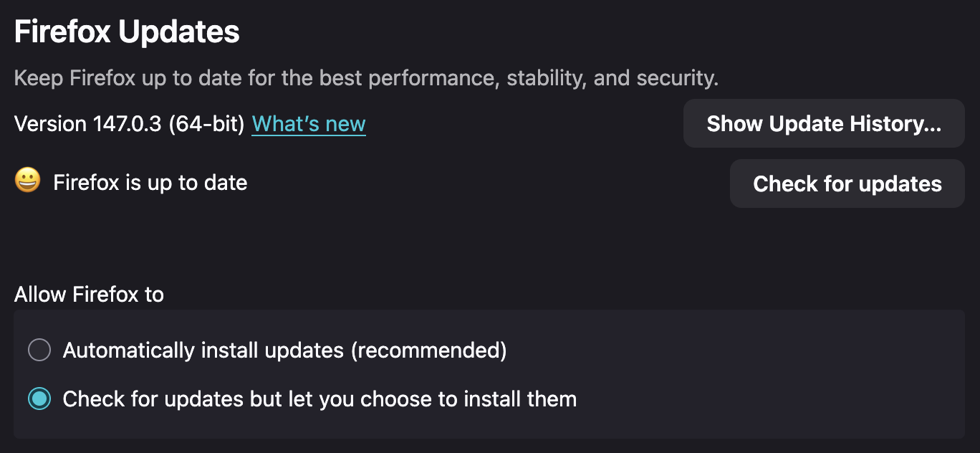Click the word "Updates" in the main heading

179,32
